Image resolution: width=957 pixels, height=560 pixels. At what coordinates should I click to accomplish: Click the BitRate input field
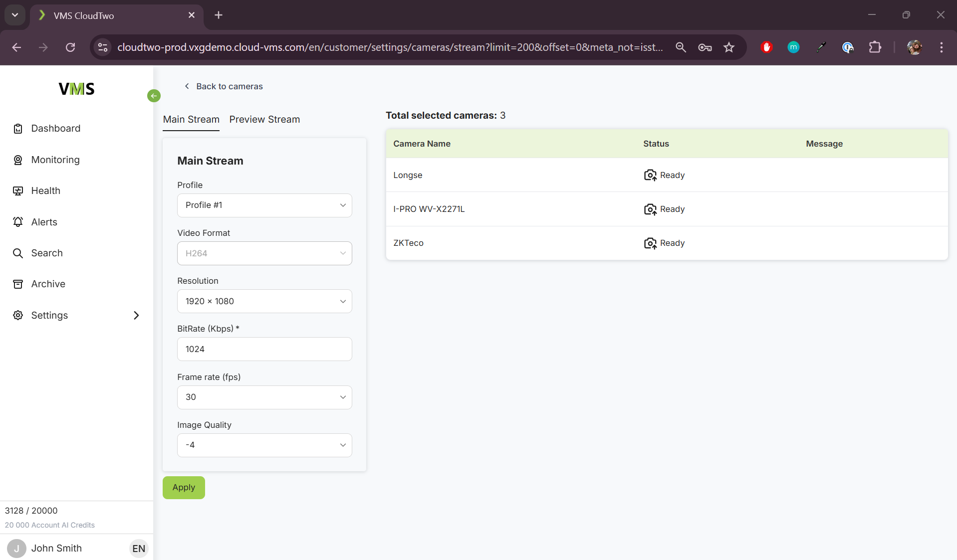tap(264, 349)
